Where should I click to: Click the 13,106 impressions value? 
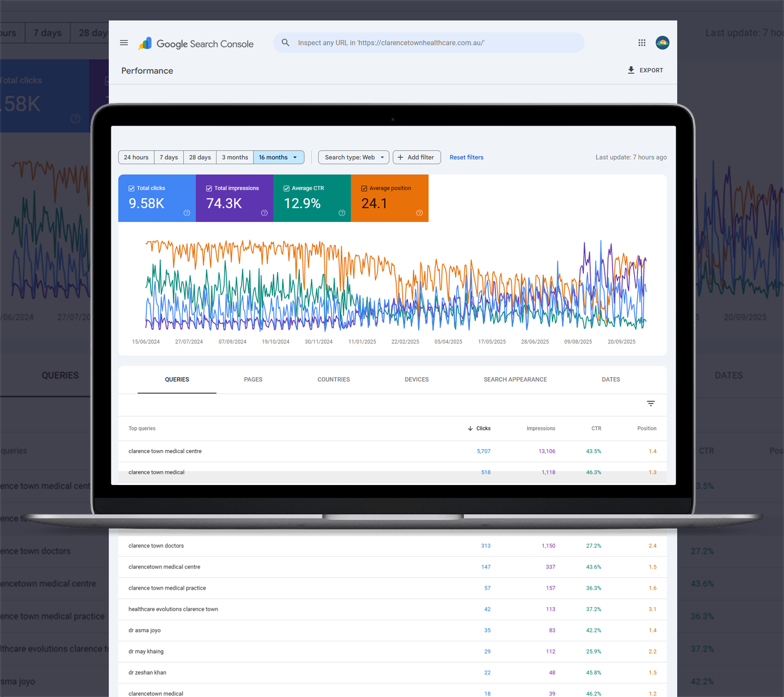tap(546, 451)
